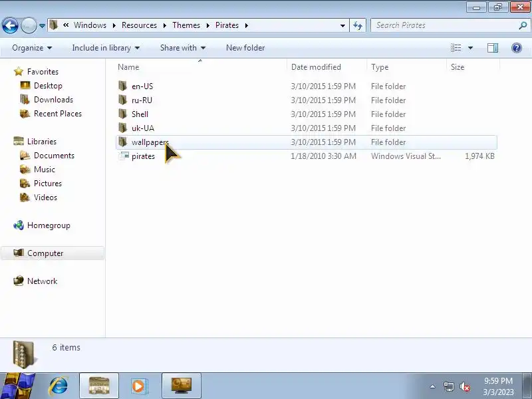Open Downloads in the navigation pane
The image size is (532, 399).
point(53,99)
